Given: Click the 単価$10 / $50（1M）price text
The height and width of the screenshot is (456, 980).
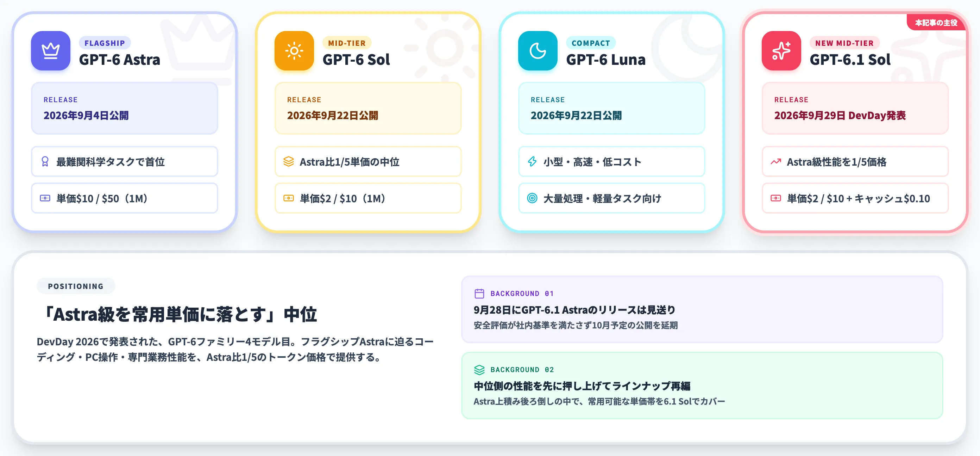Looking at the screenshot, I should pyautogui.click(x=102, y=198).
